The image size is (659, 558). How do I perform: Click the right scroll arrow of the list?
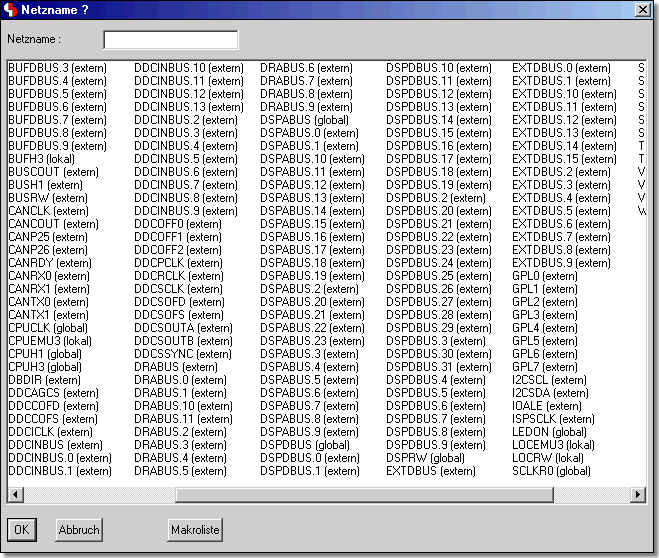(638, 495)
